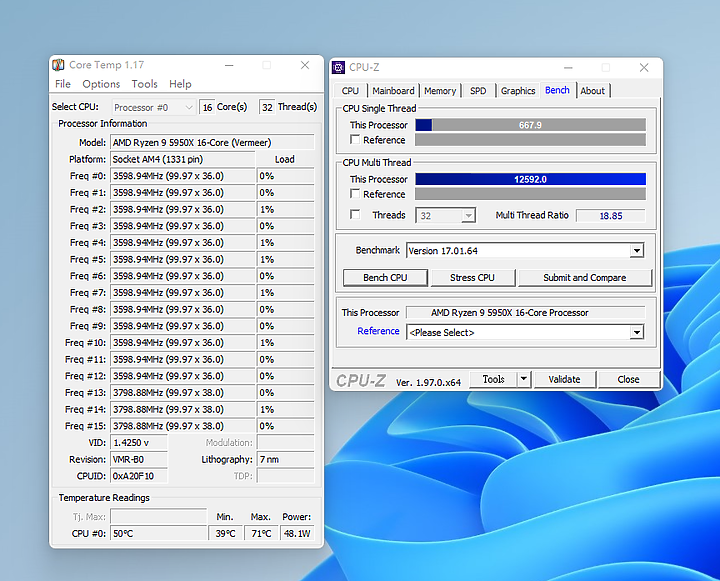Click the Model field AMD Ryzen 9 5950X

click(x=212, y=143)
